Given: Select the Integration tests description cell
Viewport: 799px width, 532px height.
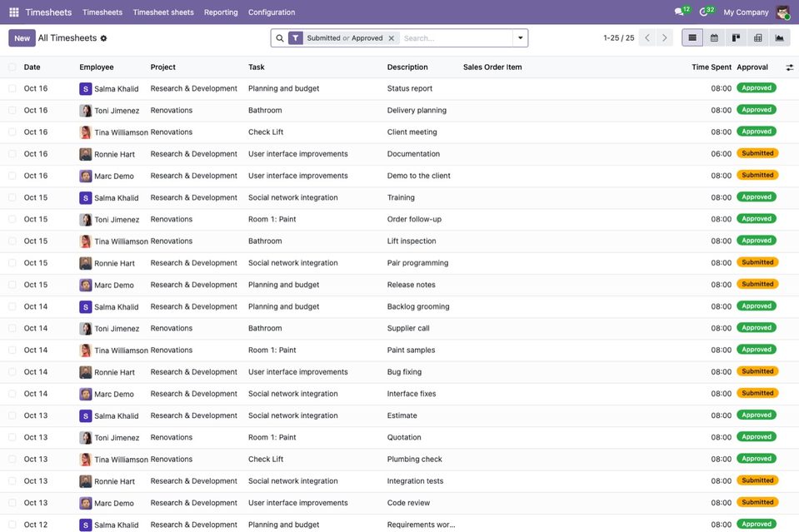Looking at the screenshot, I should pyautogui.click(x=415, y=481).
